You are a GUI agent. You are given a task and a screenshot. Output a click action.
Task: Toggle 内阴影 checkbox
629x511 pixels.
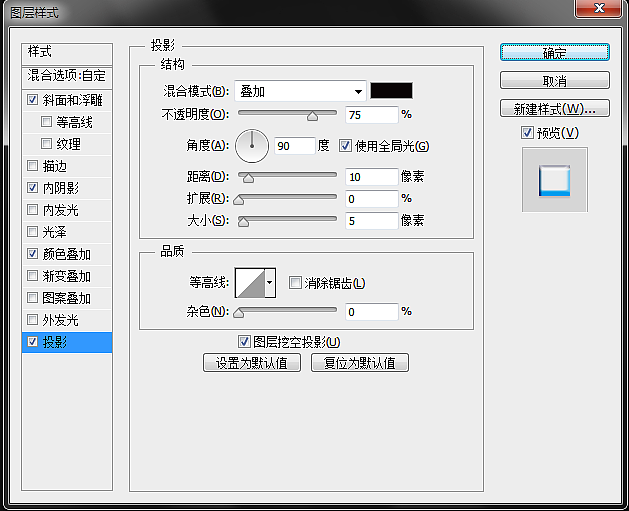click(32, 187)
